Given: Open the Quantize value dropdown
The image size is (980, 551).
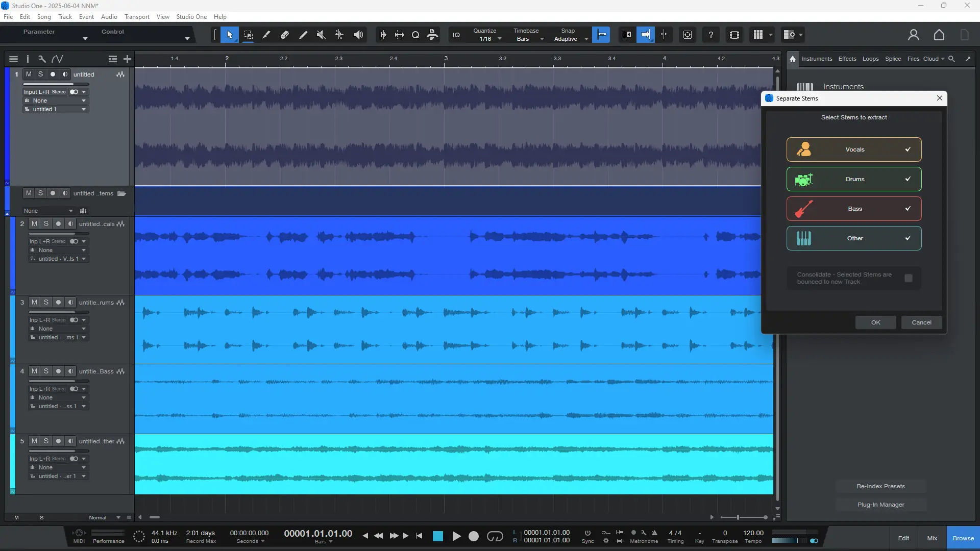Looking at the screenshot, I should pos(499,39).
